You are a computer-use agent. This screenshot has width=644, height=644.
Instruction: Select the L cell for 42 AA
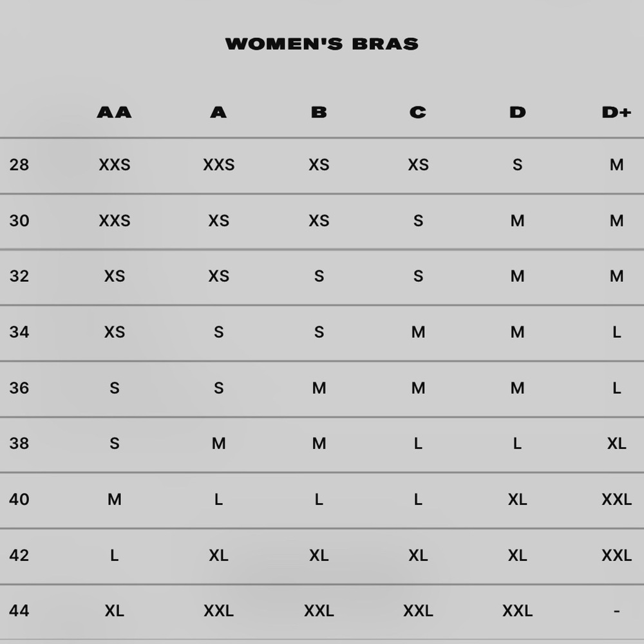point(115,555)
